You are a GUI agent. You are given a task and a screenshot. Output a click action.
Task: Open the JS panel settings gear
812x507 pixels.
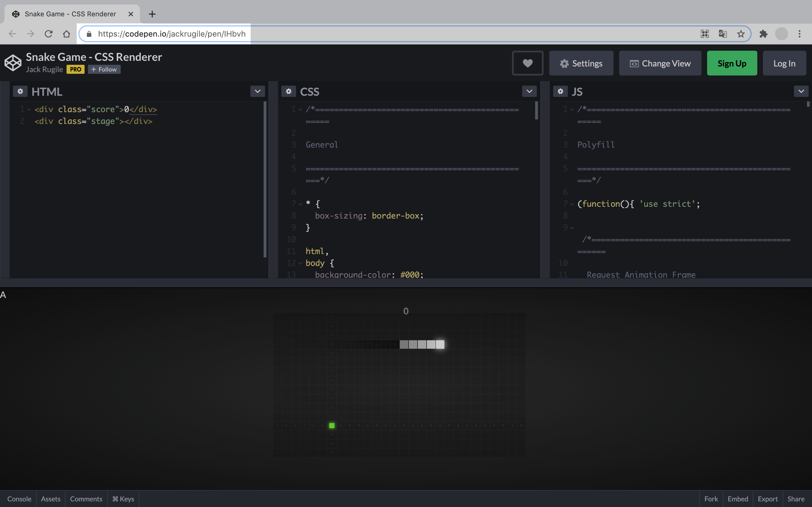tap(560, 91)
